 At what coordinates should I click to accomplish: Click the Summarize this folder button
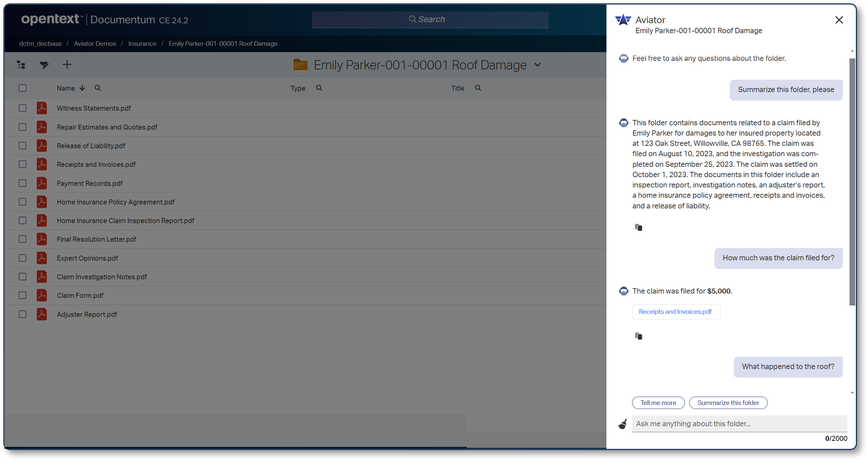point(728,403)
